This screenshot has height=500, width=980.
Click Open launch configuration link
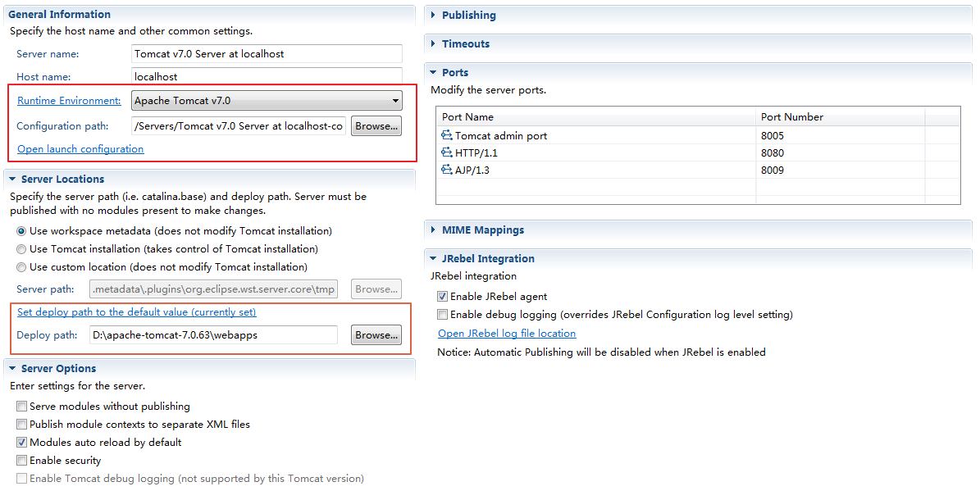click(80, 148)
